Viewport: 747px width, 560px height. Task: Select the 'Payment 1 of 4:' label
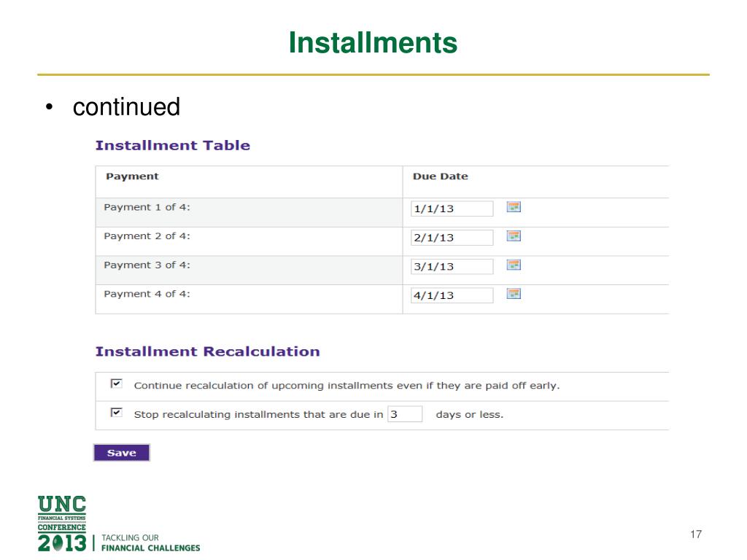point(147,207)
